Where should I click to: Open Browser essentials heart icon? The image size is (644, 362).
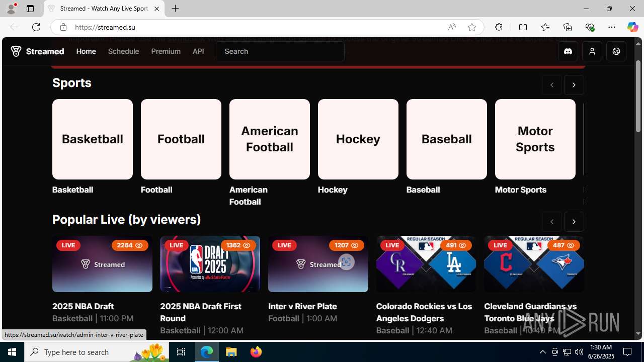pyautogui.click(x=590, y=27)
